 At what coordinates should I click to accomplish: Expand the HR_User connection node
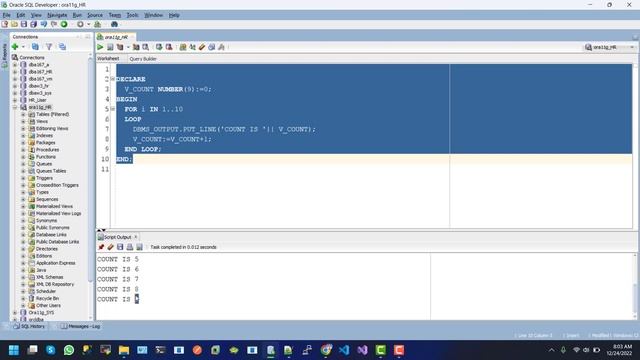point(15,100)
